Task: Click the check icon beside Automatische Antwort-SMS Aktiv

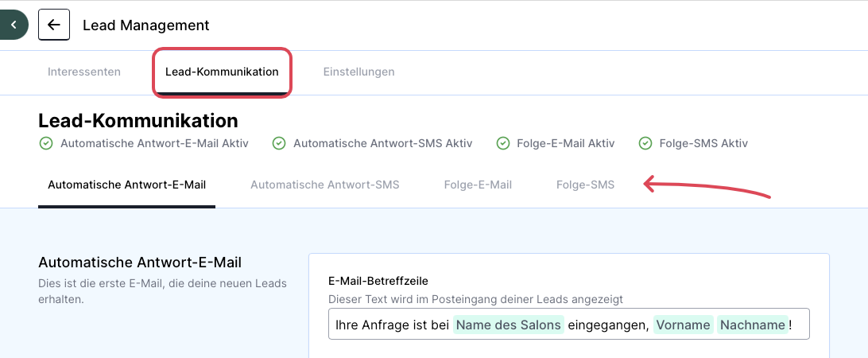Action: [x=279, y=143]
